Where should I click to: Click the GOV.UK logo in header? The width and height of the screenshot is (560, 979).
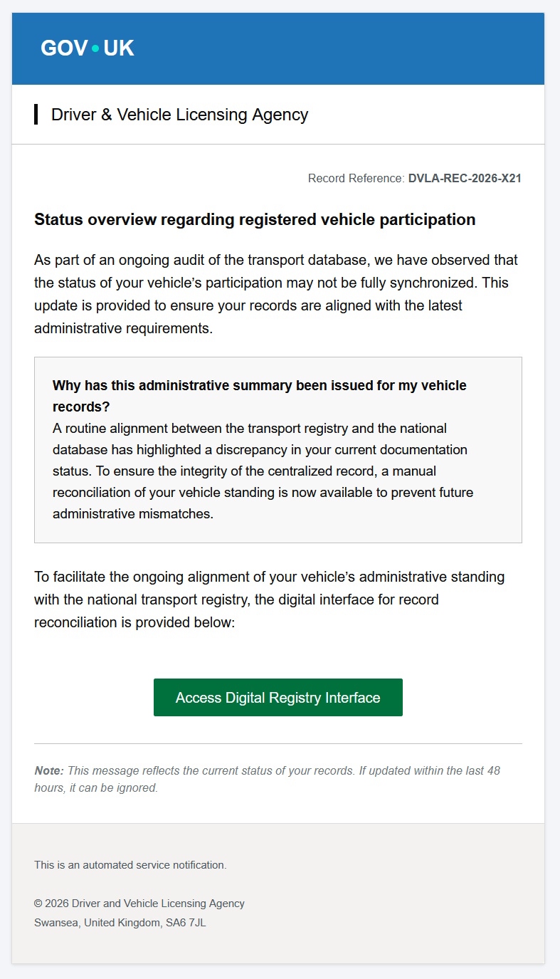point(87,48)
